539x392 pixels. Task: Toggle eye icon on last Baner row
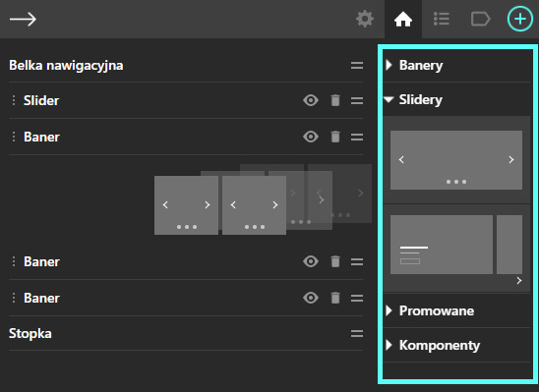tap(311, 298)
